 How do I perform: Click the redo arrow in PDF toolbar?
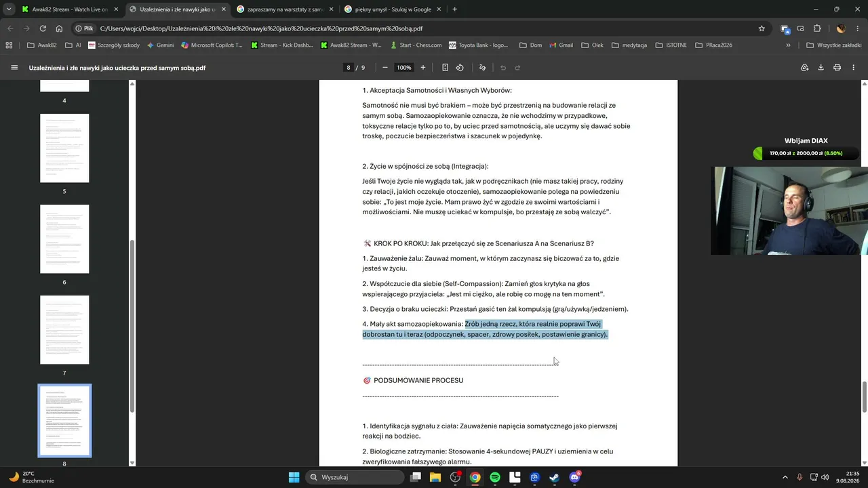pos(517,68)
